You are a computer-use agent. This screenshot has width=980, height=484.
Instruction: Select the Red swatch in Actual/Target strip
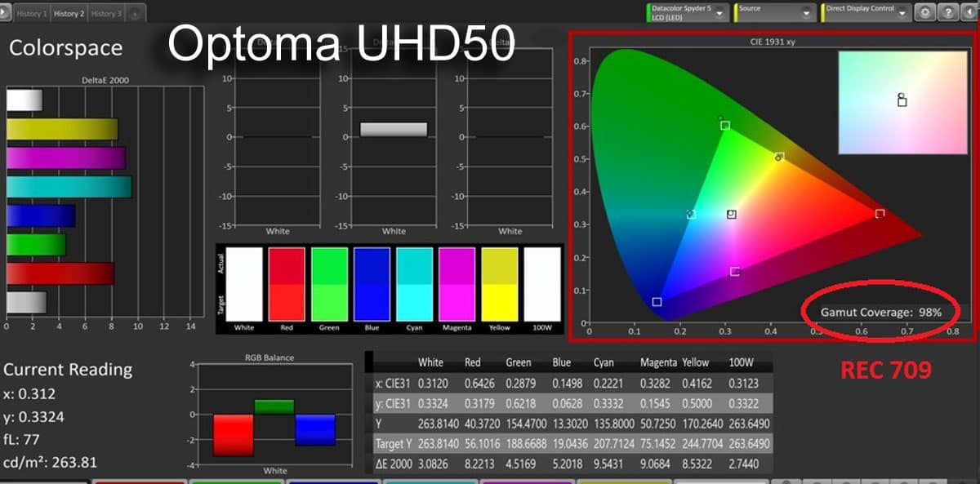click(x=287, y=284)
